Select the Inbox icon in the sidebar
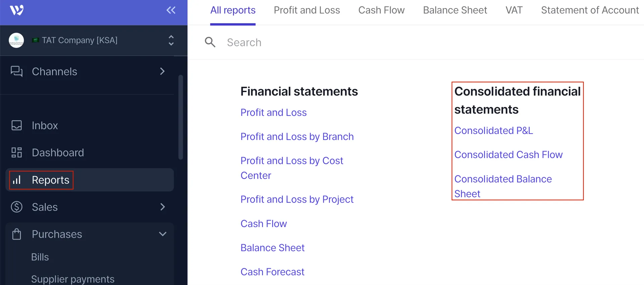The image size is (644, 285). (16, 125)
